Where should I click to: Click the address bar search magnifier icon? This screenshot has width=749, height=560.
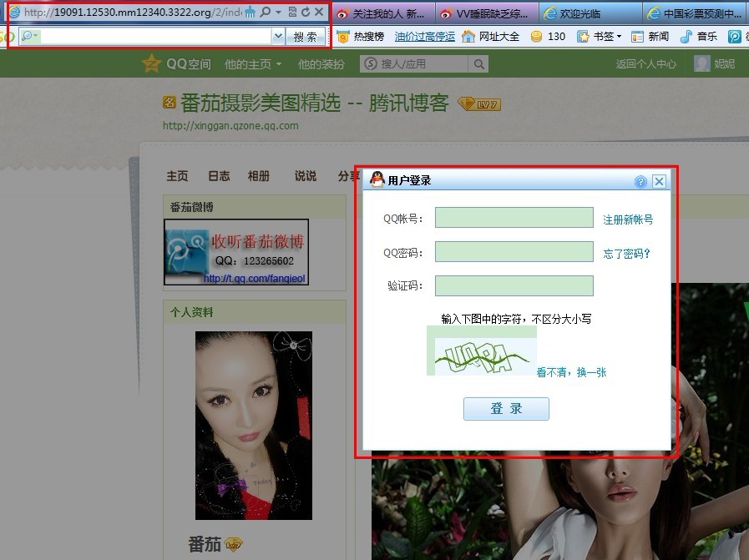click(x=265, y=12)
